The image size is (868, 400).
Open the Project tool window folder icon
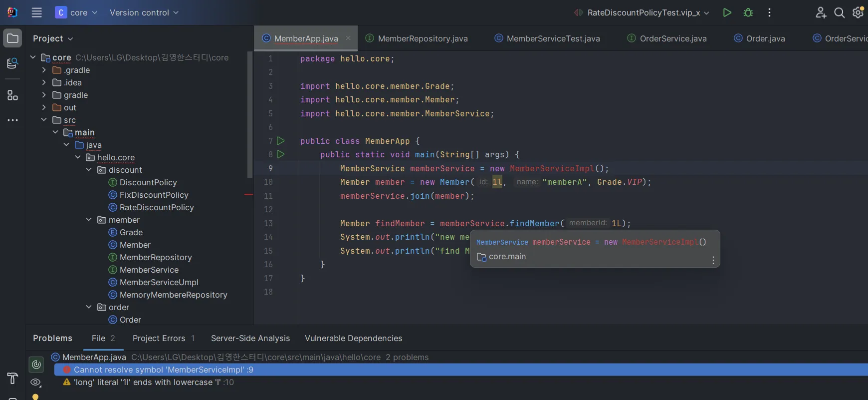(13, 38)
